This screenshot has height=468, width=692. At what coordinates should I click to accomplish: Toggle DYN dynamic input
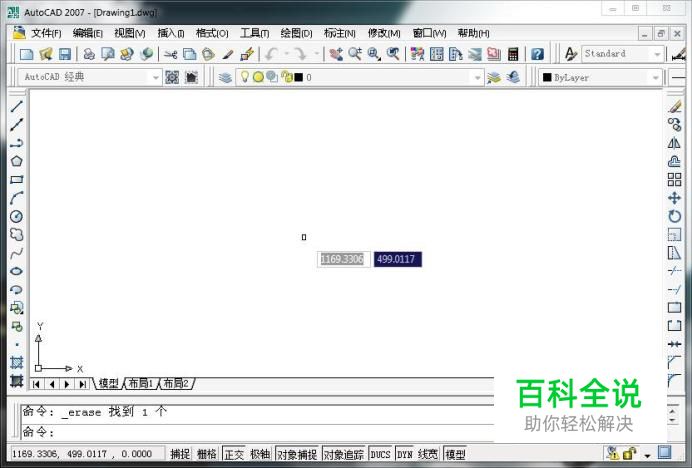coord(405,454)
